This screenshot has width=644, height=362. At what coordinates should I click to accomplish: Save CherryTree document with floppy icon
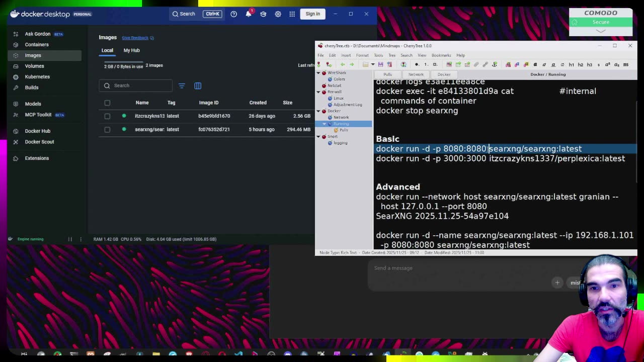pyautogui.click(x=380, y=64)
